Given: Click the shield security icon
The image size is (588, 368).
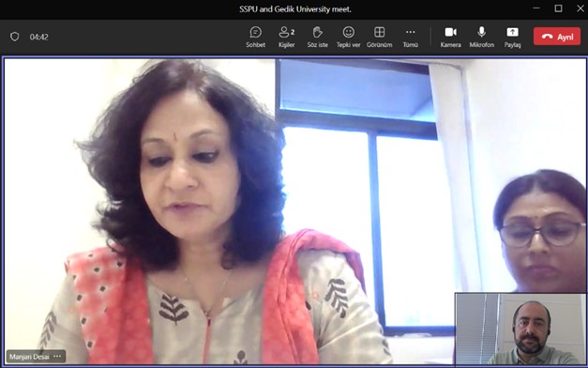Looking at the screenshot, I should coord(15,37).
